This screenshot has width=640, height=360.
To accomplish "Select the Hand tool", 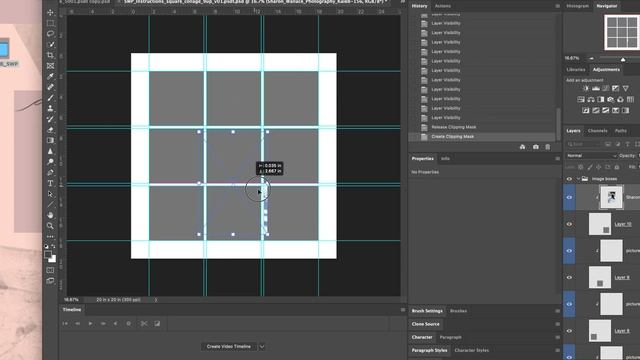I will (50, 215).
